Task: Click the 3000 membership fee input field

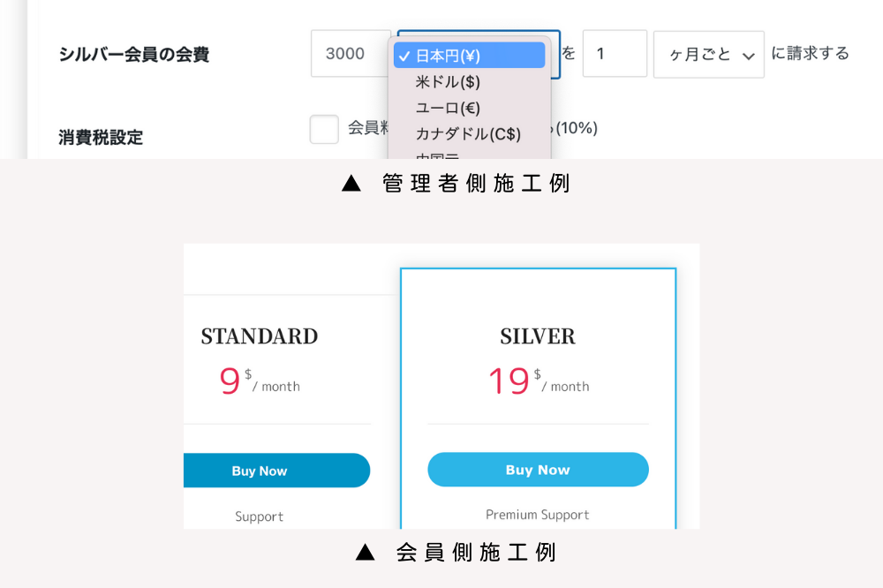Action: (x=351, y=54)
